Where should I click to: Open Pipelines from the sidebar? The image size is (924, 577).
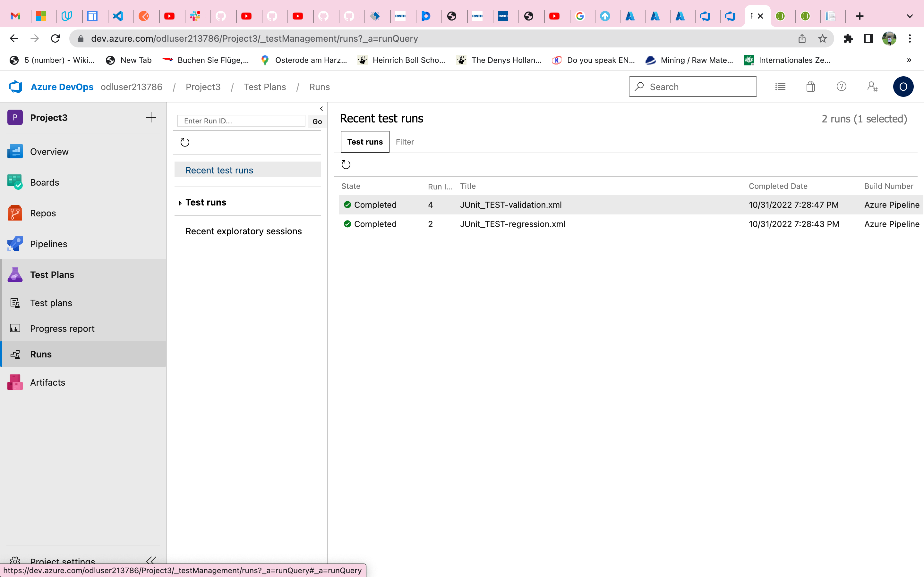pyautogui.click(x=48, y=244)
